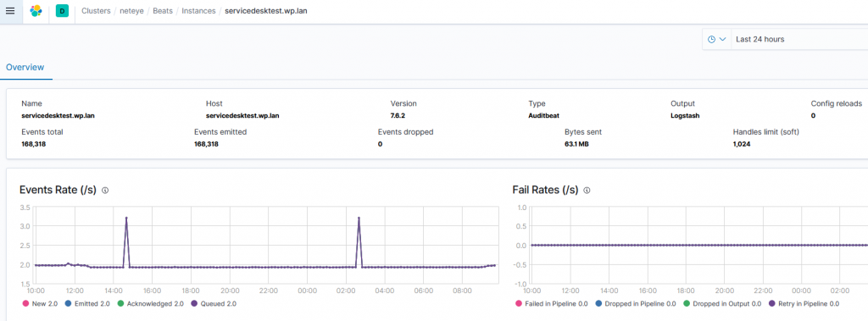The height and width of the screenshot is (321, 868).
Task: Go to Clusters breadcrumb
Action: coord(97,11)
